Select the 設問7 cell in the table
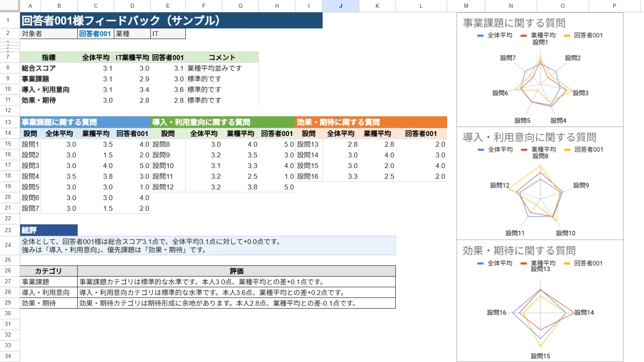 click(x=30, y=208)
